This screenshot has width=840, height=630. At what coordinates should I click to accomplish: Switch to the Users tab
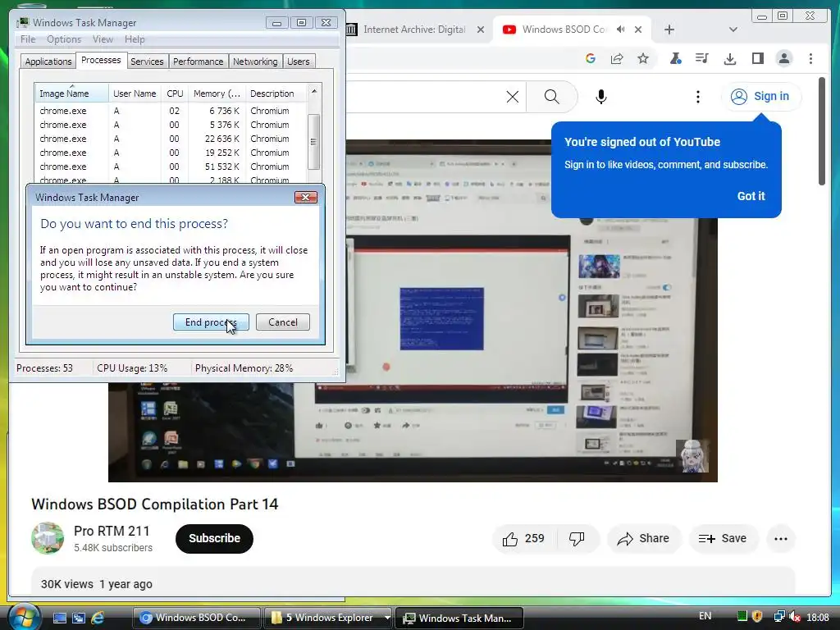coord(298,62)
